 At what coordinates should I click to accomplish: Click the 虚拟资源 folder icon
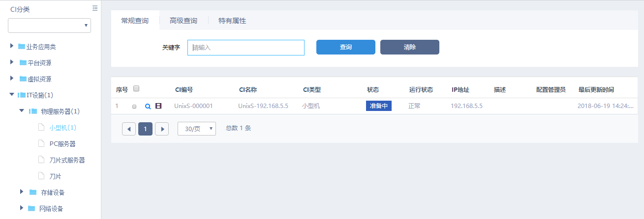coord(23,79)
